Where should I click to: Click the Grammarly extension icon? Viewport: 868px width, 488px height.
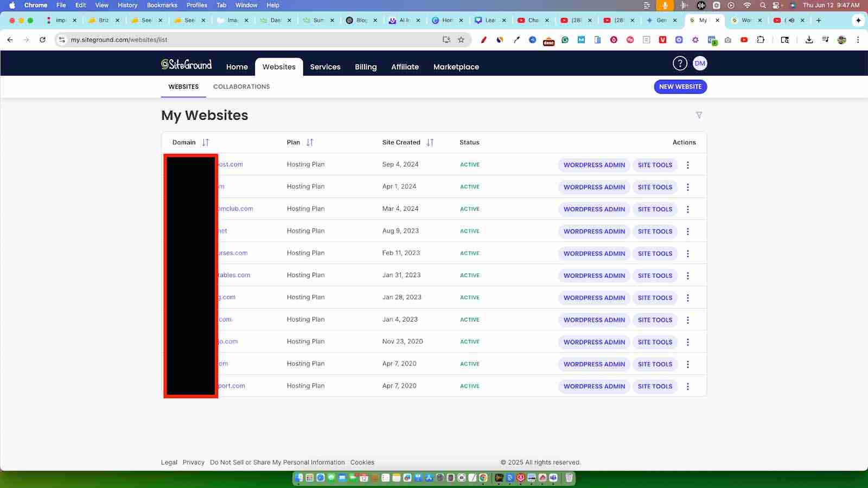coord(564,40)
